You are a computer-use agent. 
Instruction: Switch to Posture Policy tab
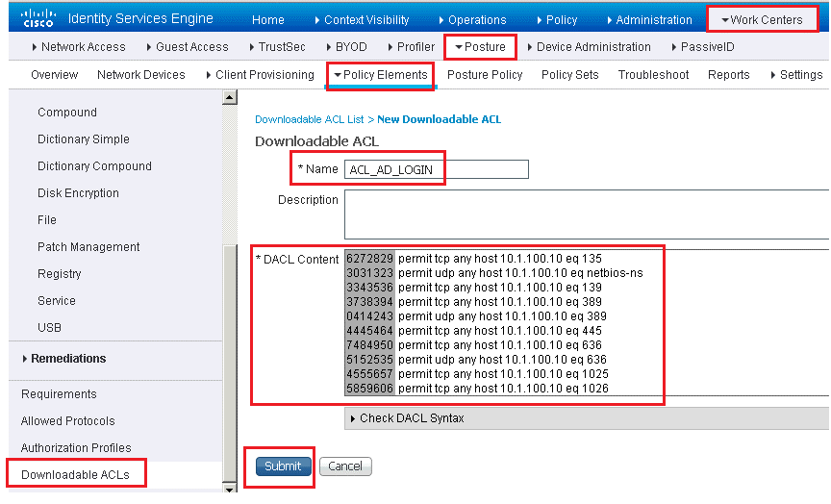(485, 75)
